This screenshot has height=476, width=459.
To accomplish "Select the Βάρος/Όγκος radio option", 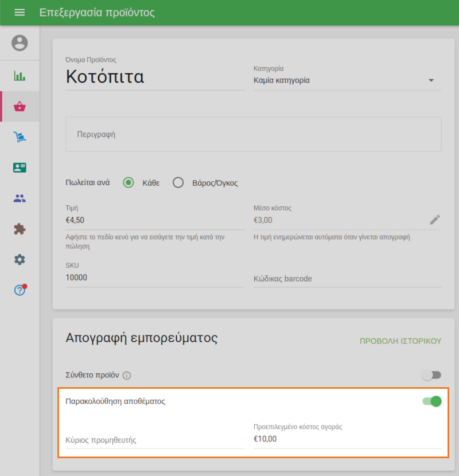I will pos(178,183).
